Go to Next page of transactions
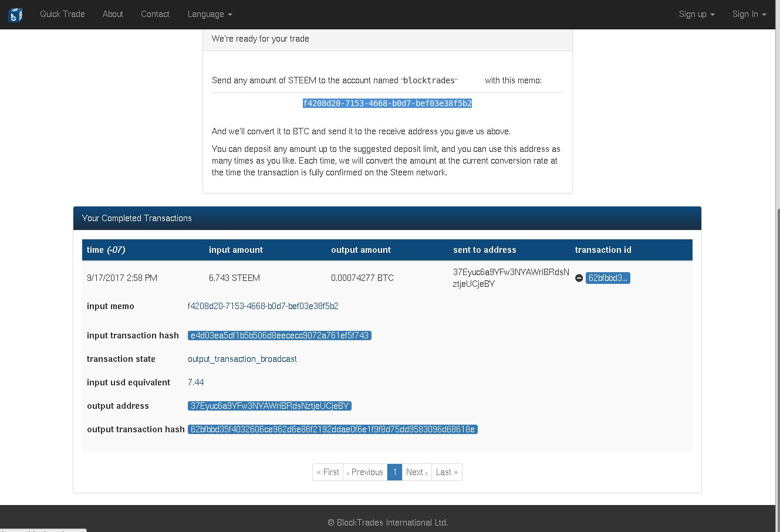 pos(417,472)
